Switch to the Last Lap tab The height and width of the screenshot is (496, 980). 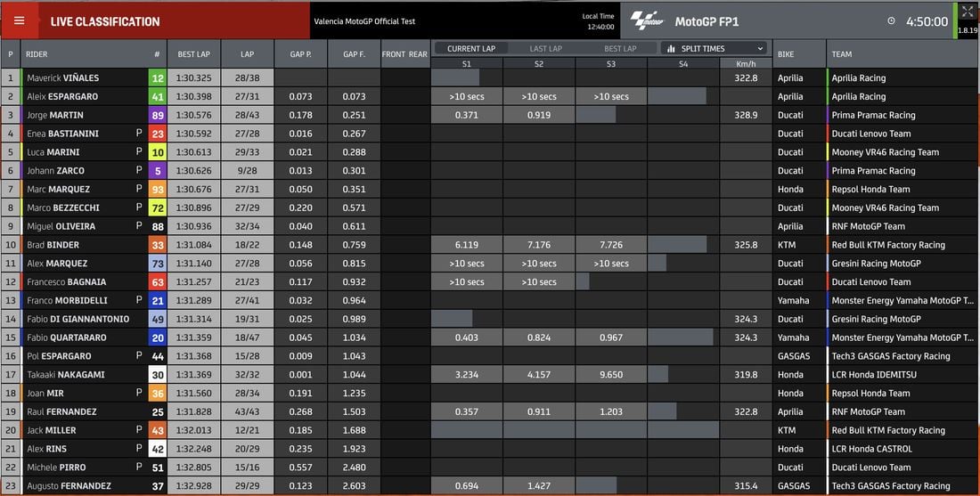coord(545,49)
